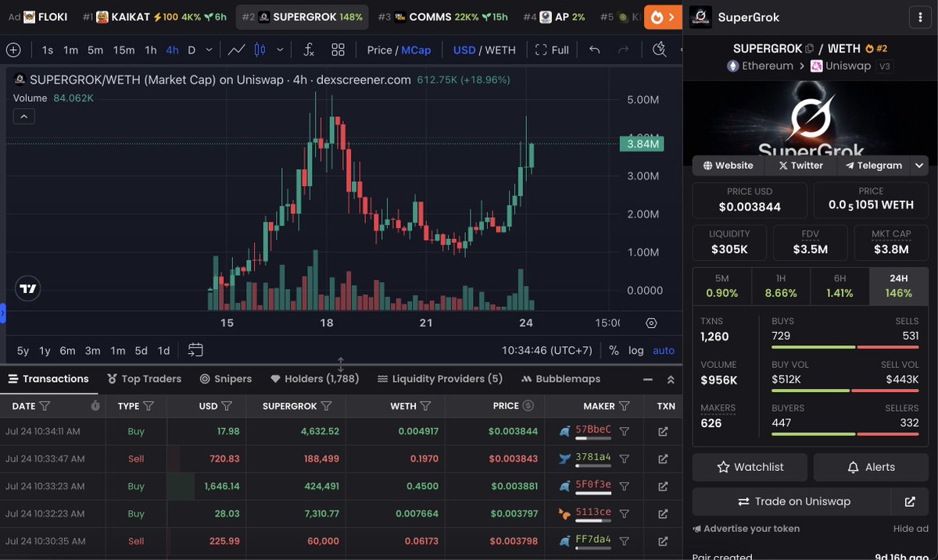
Task: Select the 1H stats period
Action: tap(781, 286)
